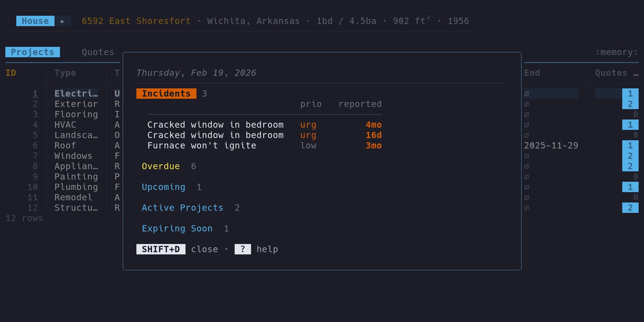Click the quote count badge on the Roof row
The width and height of the screenshot is (644, 322).
click(630, 145)
